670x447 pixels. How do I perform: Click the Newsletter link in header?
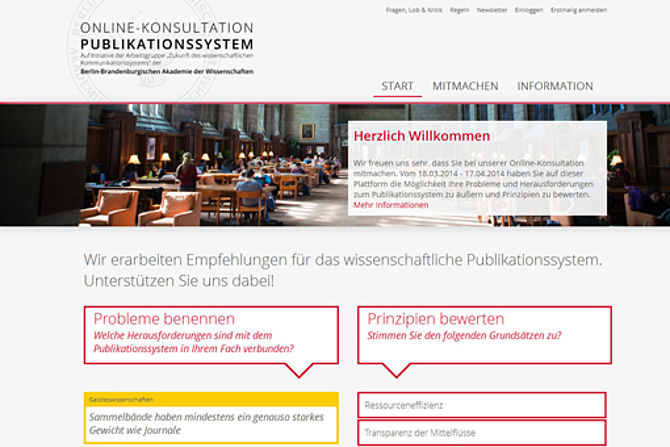492,10
